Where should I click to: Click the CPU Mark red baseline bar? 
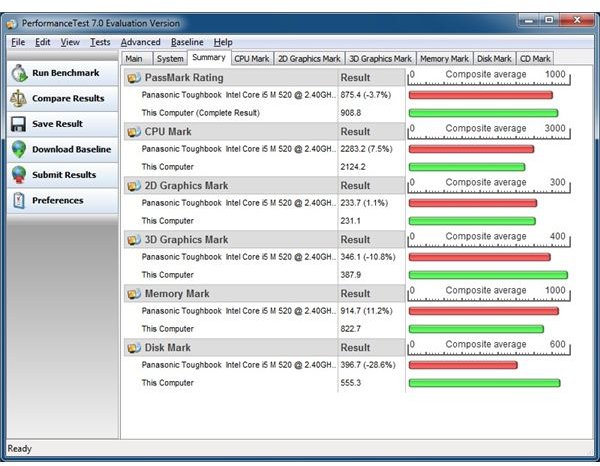[471, 149]
